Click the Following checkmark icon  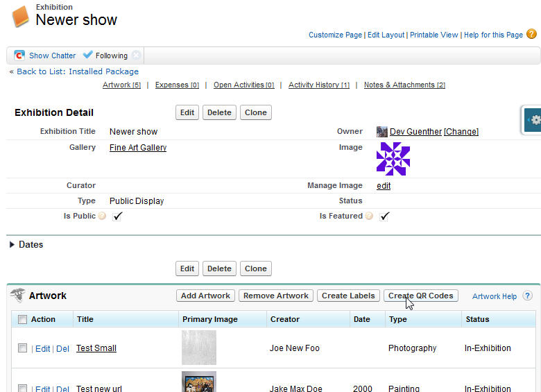pos(87,56)
